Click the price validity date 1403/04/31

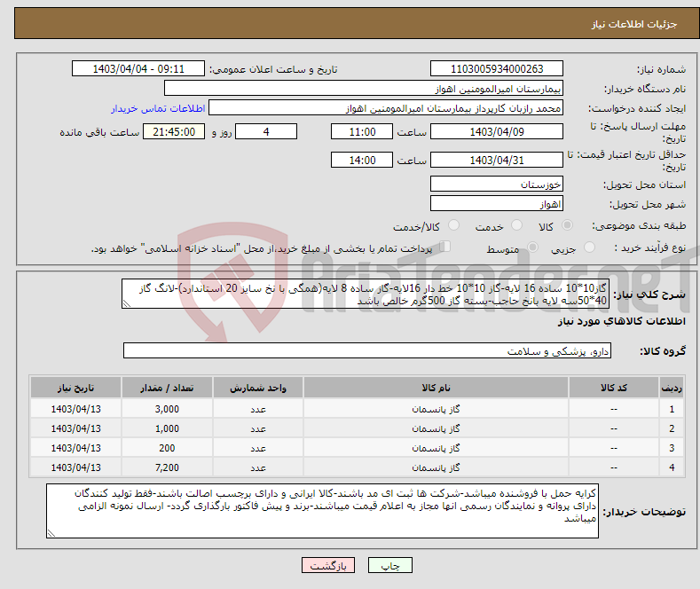(x=497, y=160)
